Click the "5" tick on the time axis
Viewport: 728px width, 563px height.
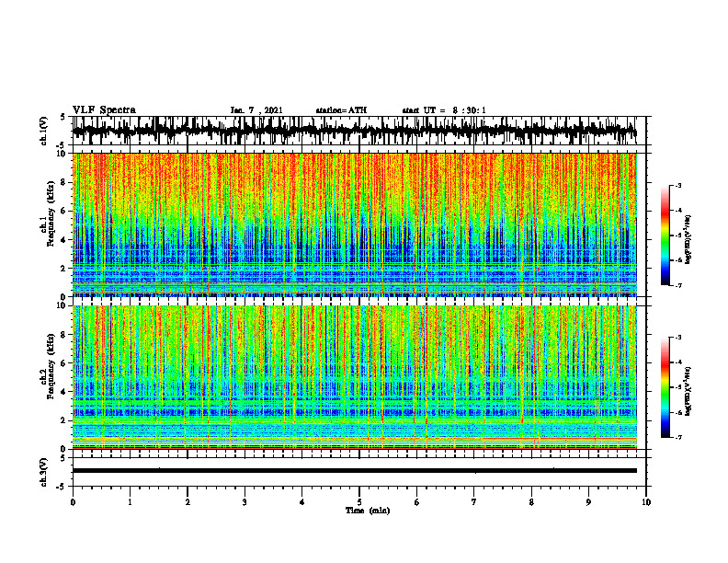[359, 502]
